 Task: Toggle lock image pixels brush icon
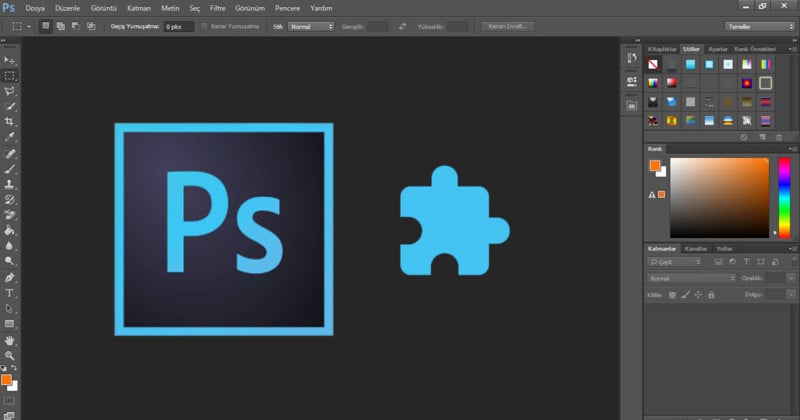coord(686,294)
